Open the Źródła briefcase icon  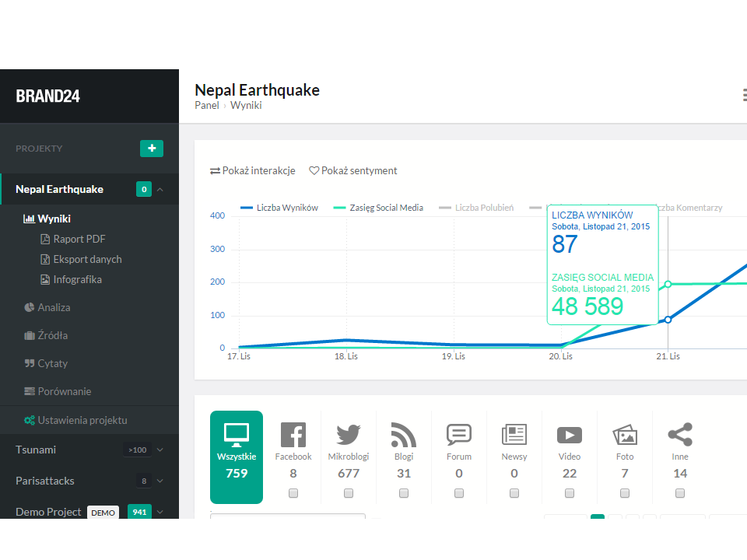coord(30,336)
